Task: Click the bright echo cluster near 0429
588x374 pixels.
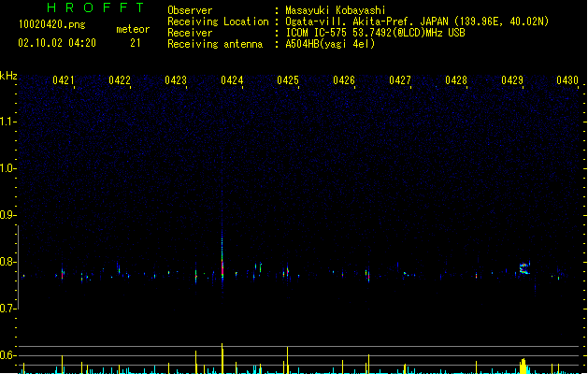Action: point(524,268)
